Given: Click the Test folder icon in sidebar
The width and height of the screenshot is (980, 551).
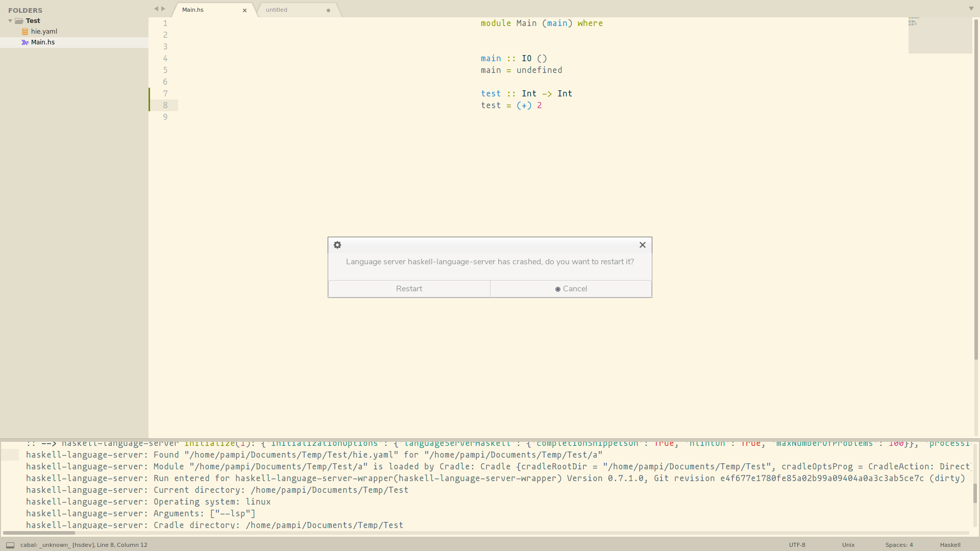Looking at the screenshot, I should [x=19, y=21].
